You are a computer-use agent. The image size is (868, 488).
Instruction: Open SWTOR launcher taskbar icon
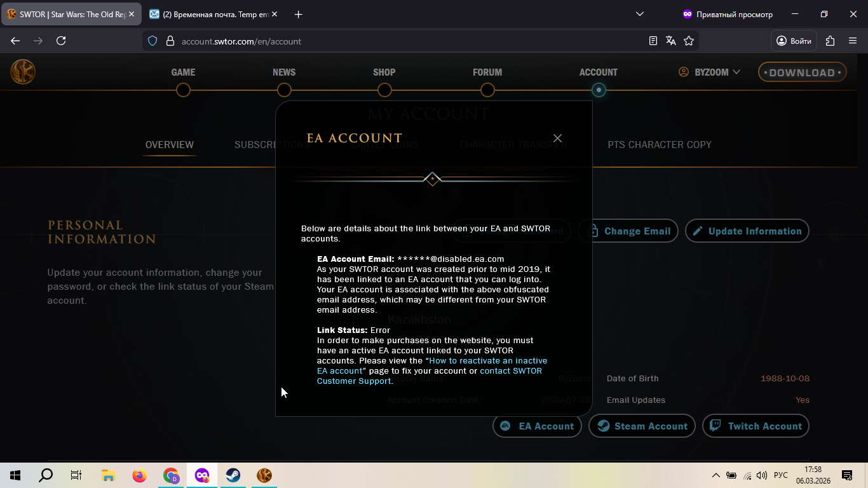pyautogui.click(x=264, y=475)
